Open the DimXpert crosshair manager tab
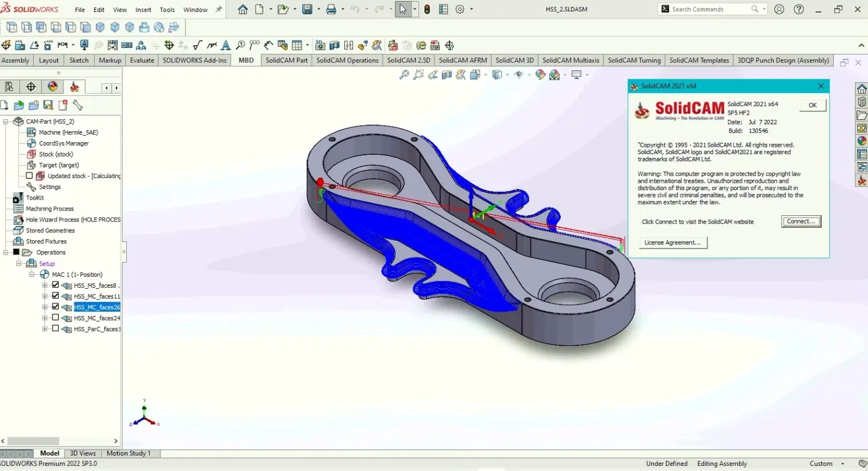 (x=31, y=87)
